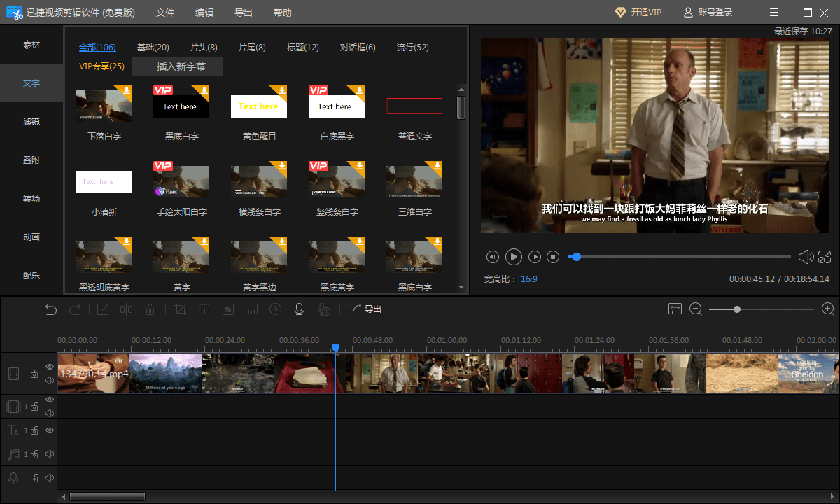Viewport: 840px width, 504px height.
Task: Play the video in preview
Action: 514,257
